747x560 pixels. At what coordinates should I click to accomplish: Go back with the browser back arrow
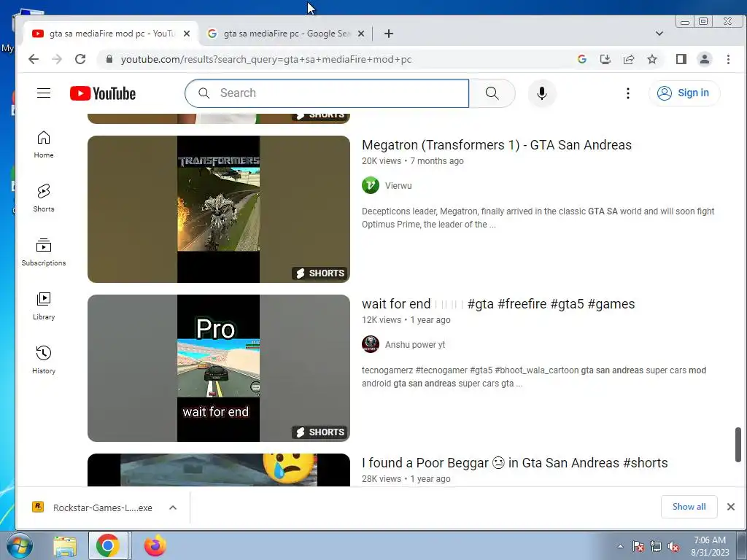34,59
